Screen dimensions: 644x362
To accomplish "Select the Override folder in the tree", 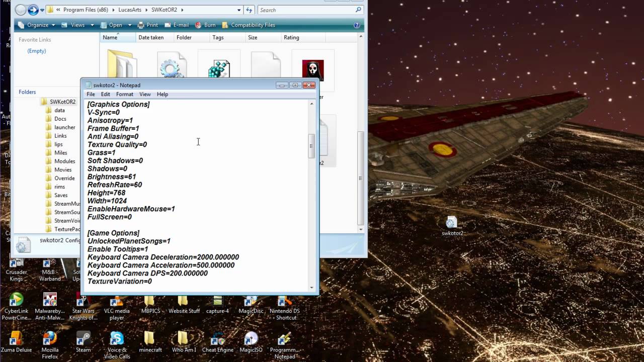I will (64, 178).
